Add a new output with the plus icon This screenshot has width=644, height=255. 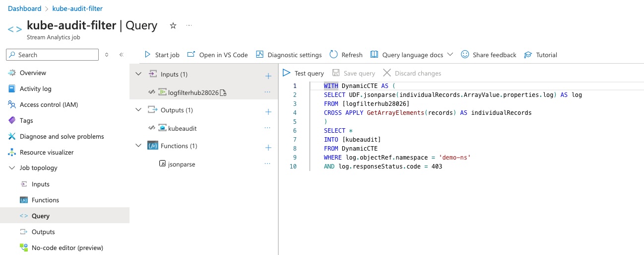[268, 112]
